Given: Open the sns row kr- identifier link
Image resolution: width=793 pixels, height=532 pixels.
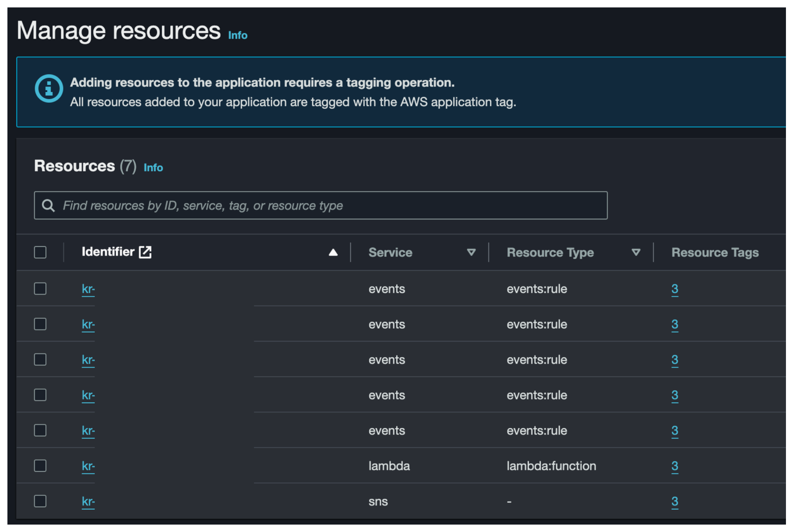Looking at the screenshot, I should pyautogui.click(x=88, y=501).
